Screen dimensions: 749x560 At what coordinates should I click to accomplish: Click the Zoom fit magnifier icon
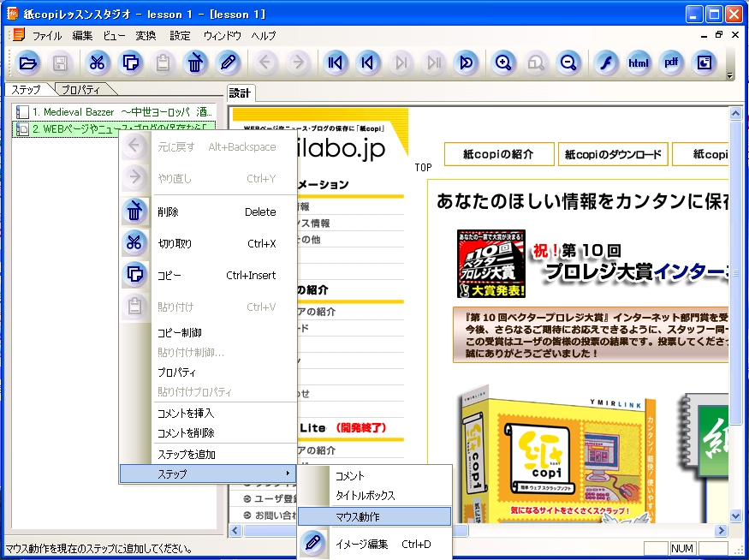tap(536, 63)
